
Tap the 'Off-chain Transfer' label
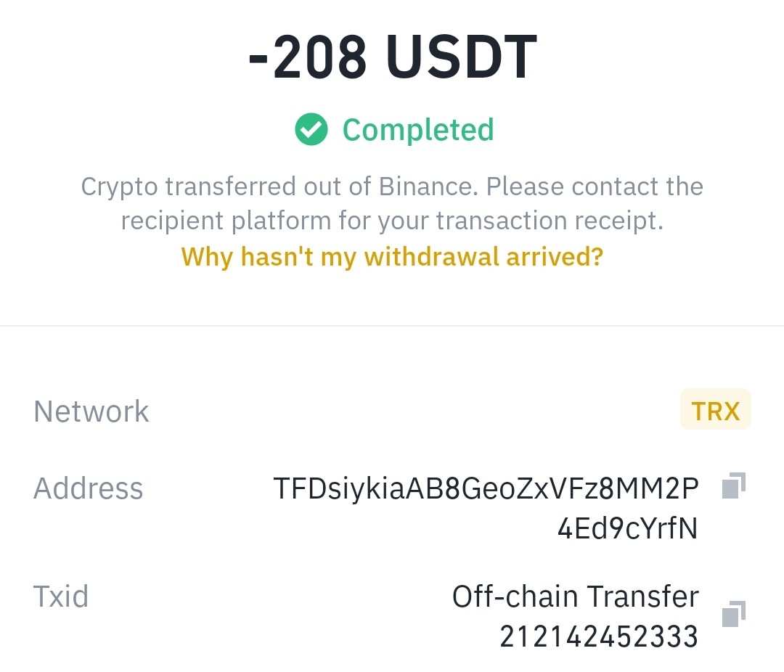pos(575,596)
